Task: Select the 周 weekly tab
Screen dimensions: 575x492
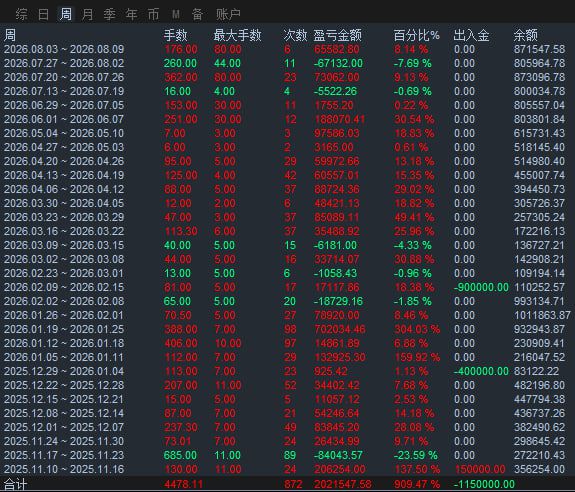Action: (65, 15)
